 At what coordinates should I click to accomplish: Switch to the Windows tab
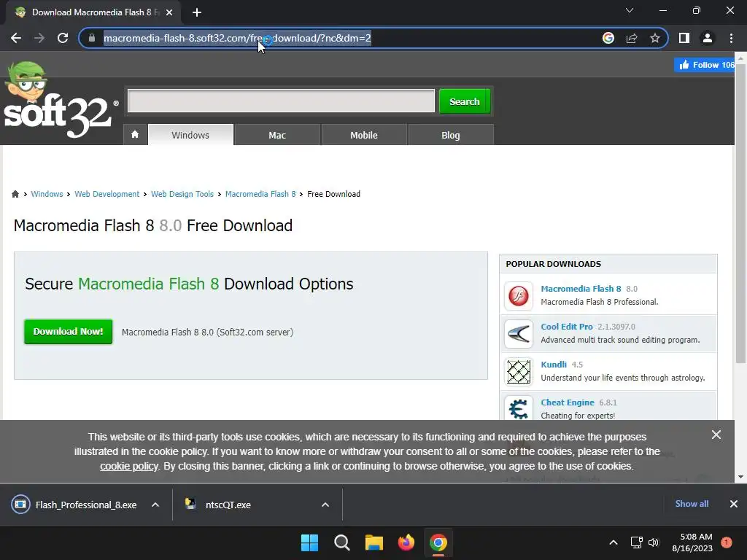tap(190, 135)
